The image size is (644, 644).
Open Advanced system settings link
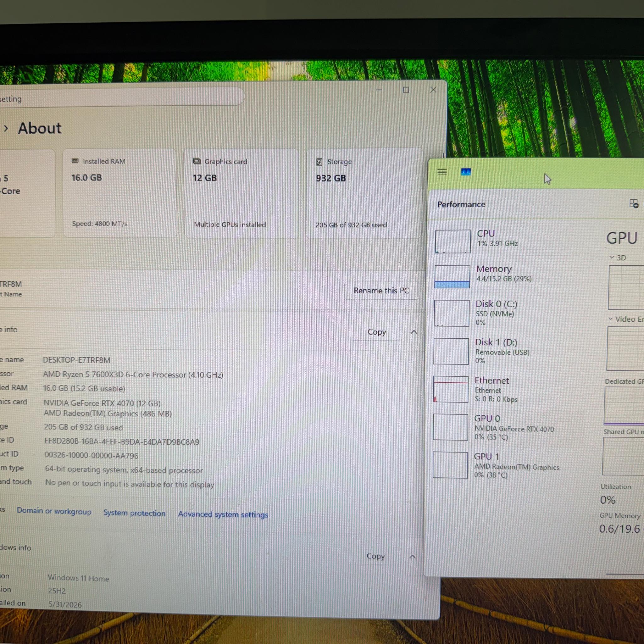tap(223, 514)
